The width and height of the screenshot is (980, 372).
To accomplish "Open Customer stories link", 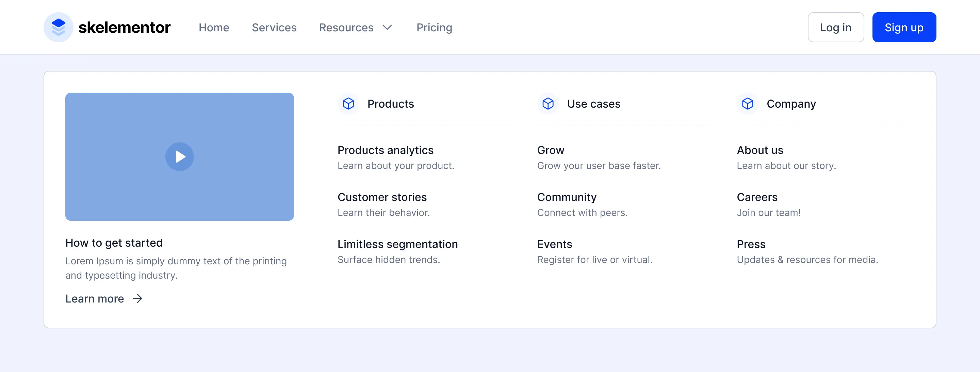I will [x=382, y=197].
